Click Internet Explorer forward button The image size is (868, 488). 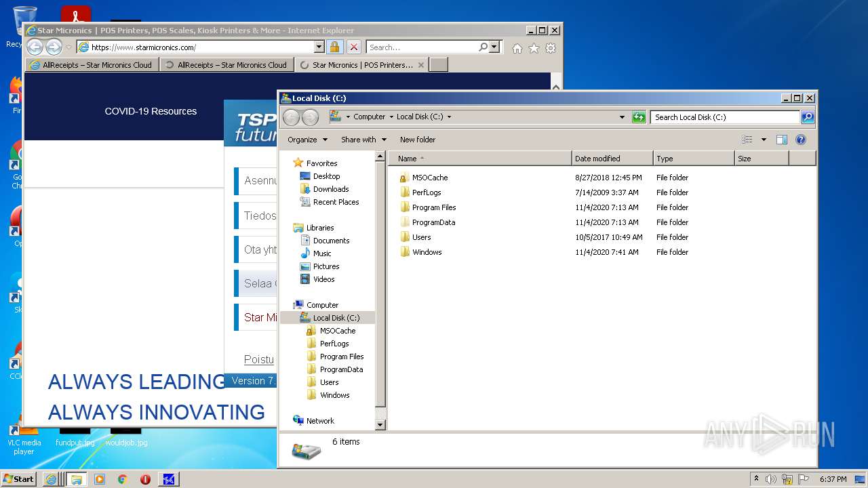54,47
